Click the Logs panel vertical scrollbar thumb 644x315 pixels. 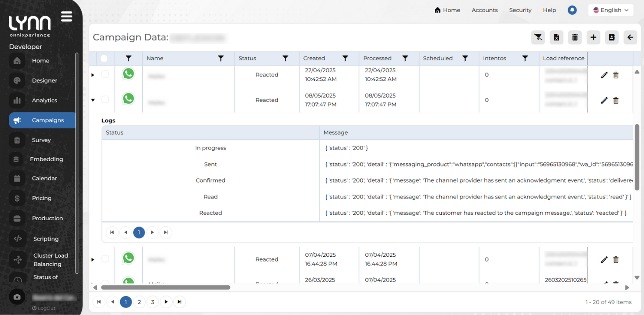[637, 157]
